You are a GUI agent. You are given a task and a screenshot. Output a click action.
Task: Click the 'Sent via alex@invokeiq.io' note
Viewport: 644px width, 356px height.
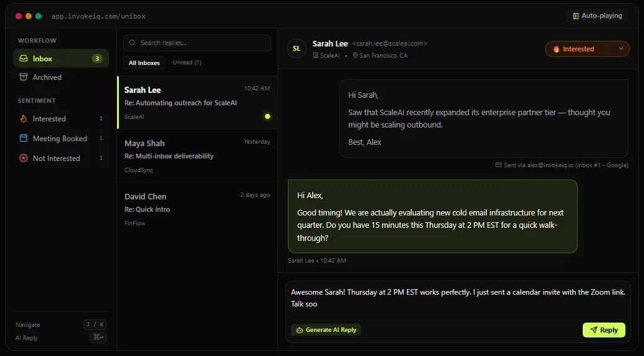click(562, 165)
